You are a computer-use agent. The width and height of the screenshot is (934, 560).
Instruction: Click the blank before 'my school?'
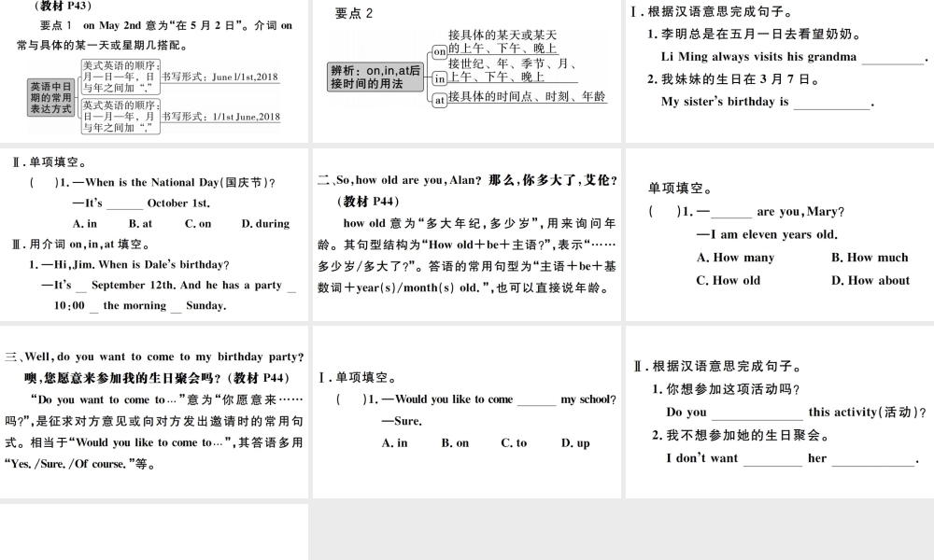[x=537, y=400]
